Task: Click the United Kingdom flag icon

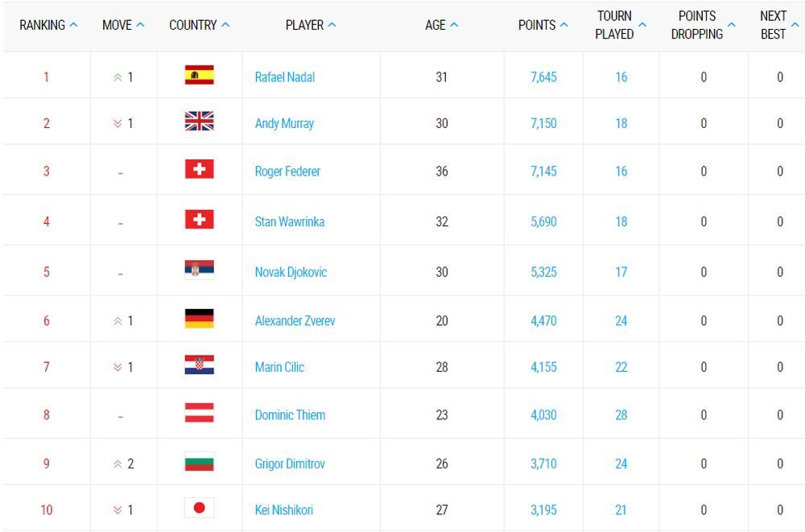Action: (199, 122)
